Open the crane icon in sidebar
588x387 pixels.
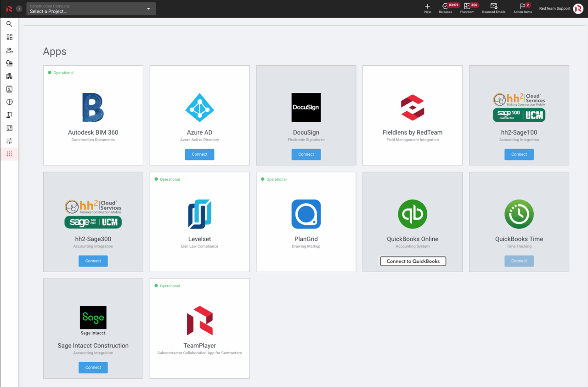tap(9, 115)
